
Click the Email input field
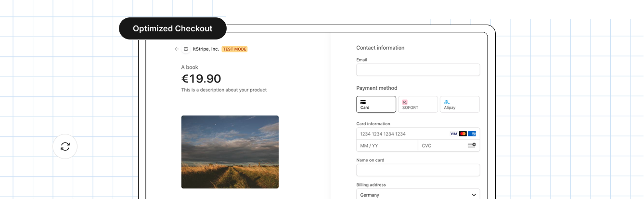click(x=418, y=70)
